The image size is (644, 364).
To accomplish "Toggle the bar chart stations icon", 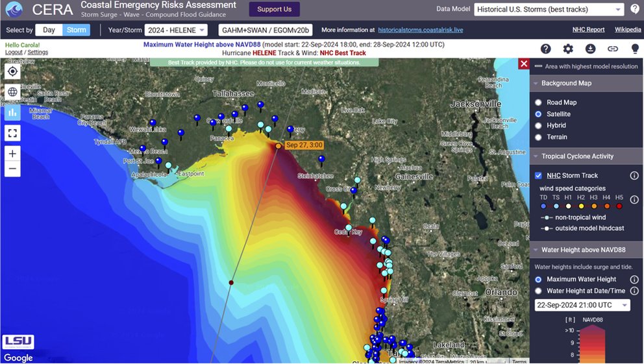I will pos(12,112).
